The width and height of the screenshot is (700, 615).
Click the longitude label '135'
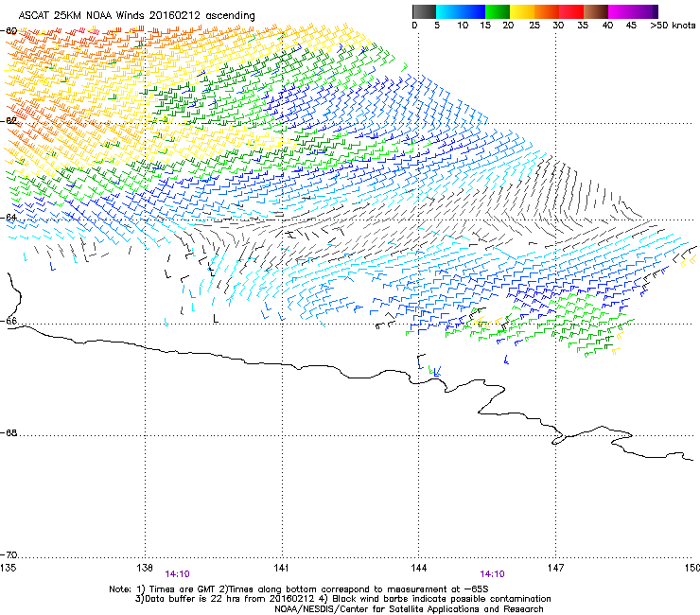(x=8, y=568)
